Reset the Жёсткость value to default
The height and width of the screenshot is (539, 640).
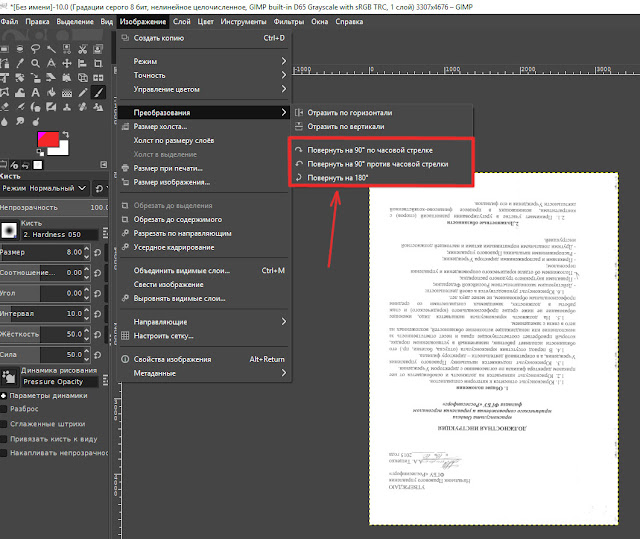click(98, 335)
